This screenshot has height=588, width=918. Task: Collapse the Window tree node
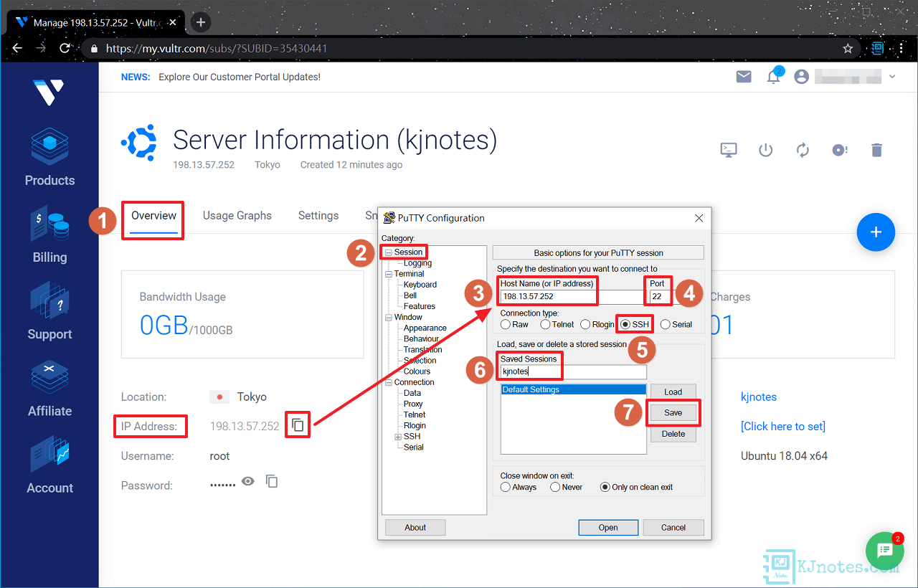coord(388,317)
